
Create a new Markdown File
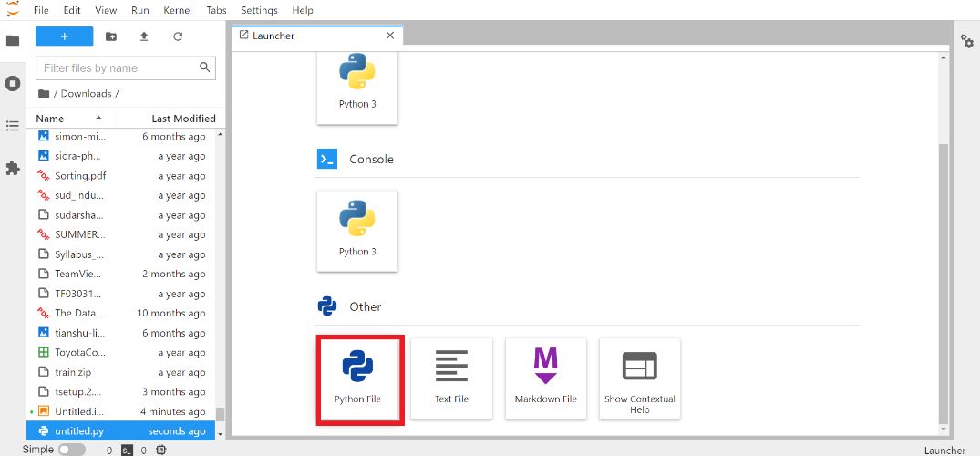tap(545, 378)
